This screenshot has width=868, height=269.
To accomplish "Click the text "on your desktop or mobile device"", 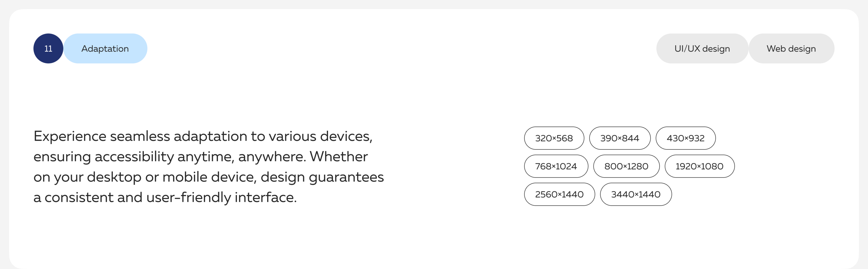I will 145,177.
